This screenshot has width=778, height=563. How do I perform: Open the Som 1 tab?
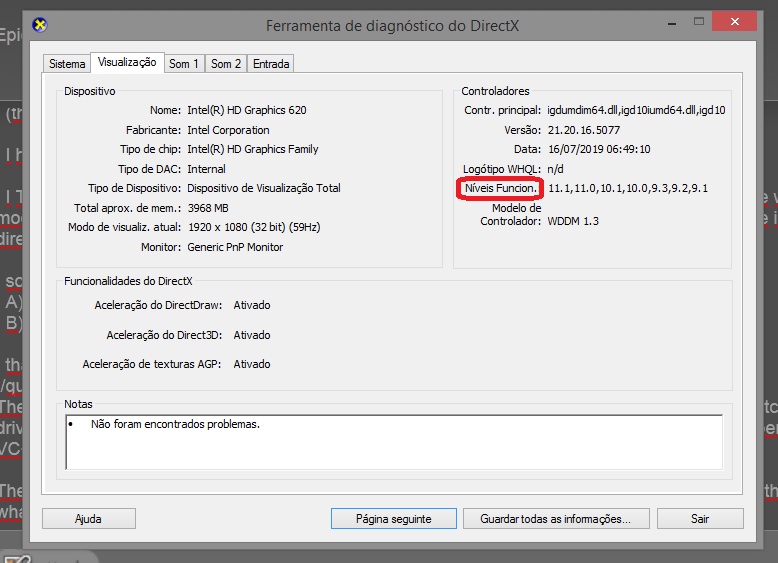click(x=184, y=64)
